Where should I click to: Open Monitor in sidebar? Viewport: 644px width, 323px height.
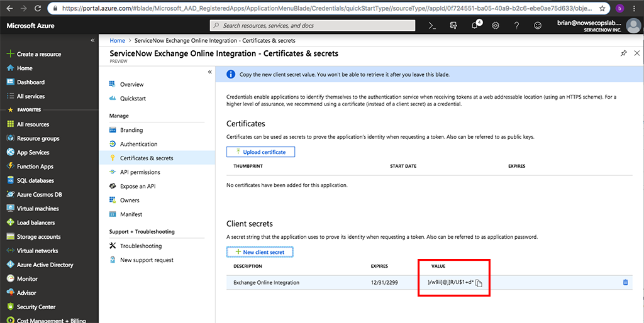click(22, 278)
